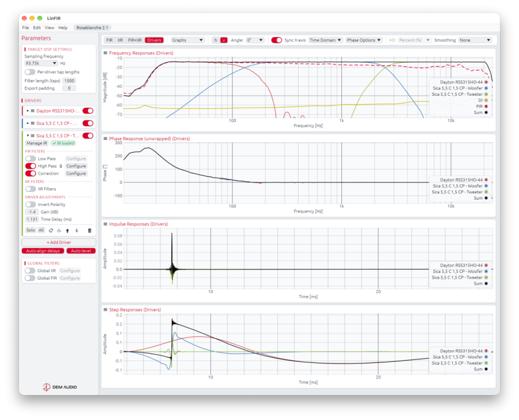Open the Sampling frequency 93.75k dropdown
Viewport: 519px width, 420px height.
(41, 63)
